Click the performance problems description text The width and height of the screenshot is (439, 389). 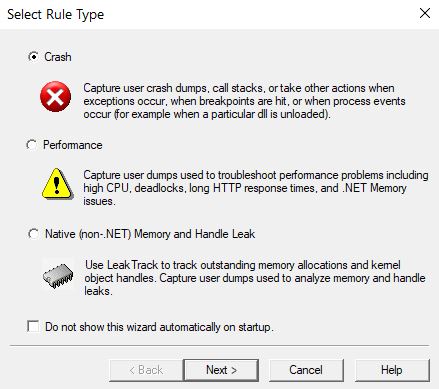coord(256,188)
